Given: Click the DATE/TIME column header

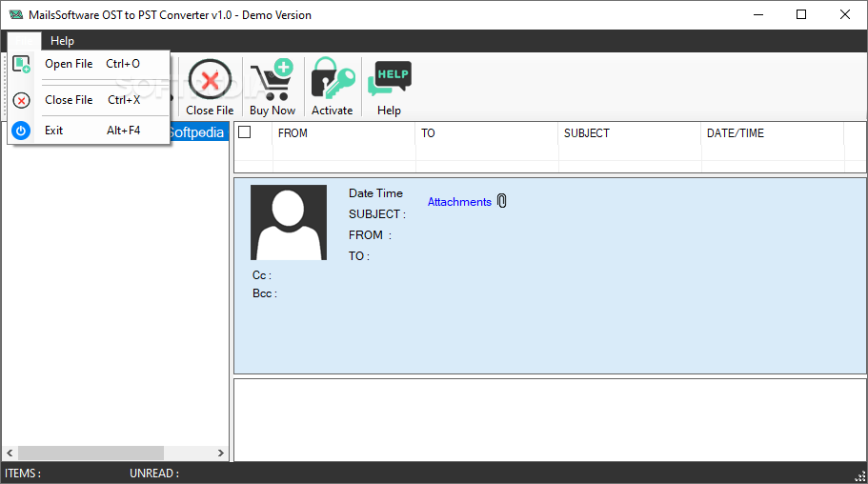Looking at the screenshot, I should coord(772,133).
